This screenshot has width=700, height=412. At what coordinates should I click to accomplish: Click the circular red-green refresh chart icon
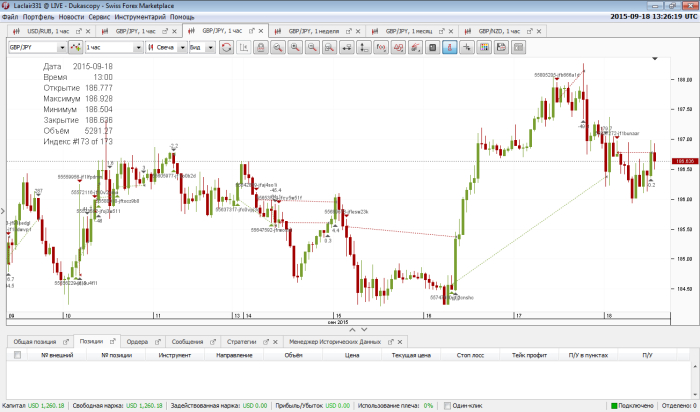[x=226, y=47]
